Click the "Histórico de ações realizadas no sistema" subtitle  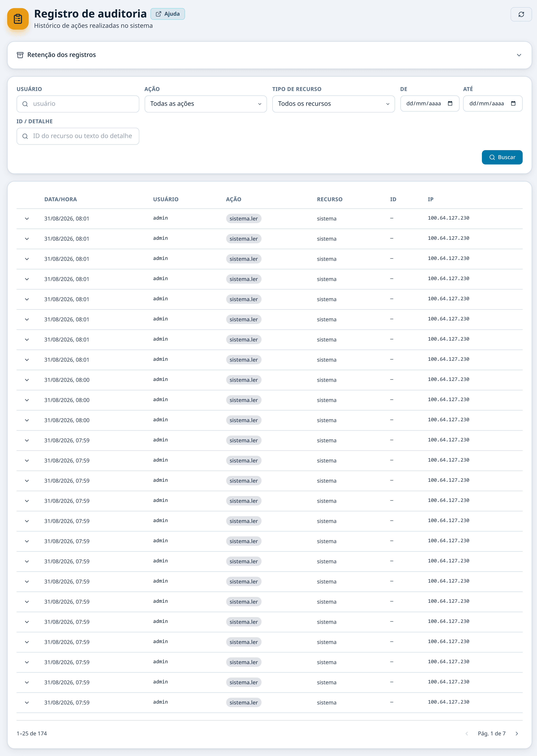pyautogui.click(x=93, y=26)
